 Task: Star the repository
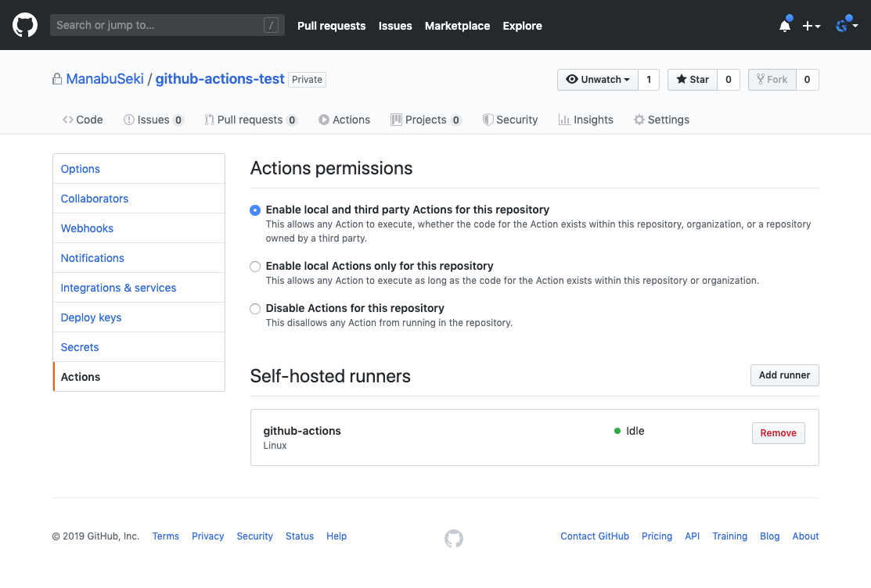click(693, 80)
